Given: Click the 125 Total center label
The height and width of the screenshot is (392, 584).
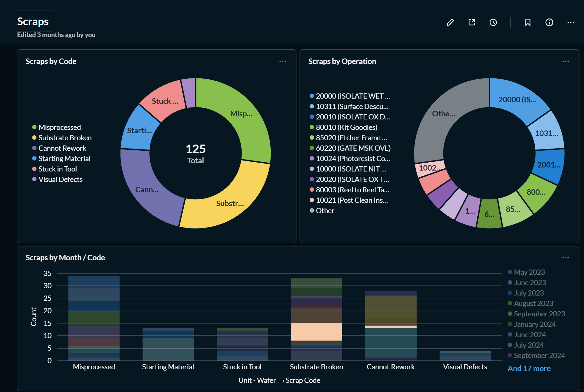Looking at the screenshot, I should point(196,154).
